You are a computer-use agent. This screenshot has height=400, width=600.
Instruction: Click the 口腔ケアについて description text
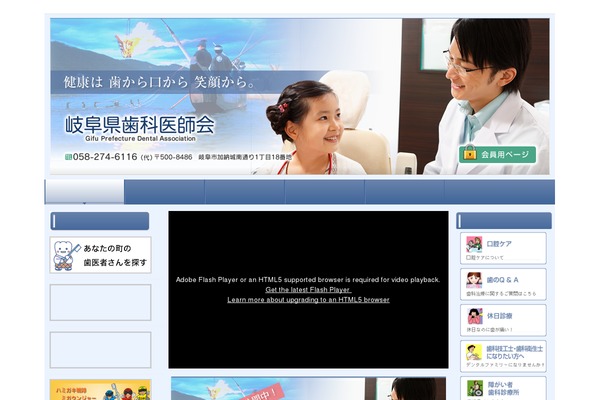pos(484,258)
